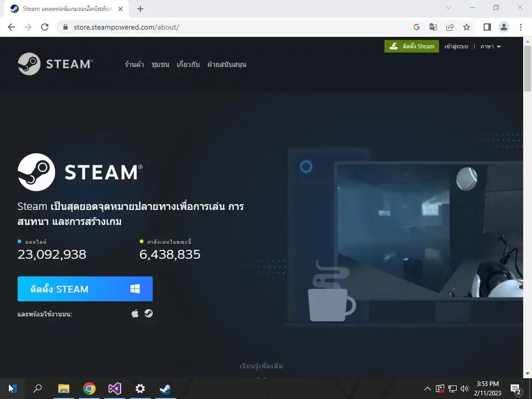532x399 pixels.
Task: Click the Portal game preview image
Action: [x=429, y=232]
